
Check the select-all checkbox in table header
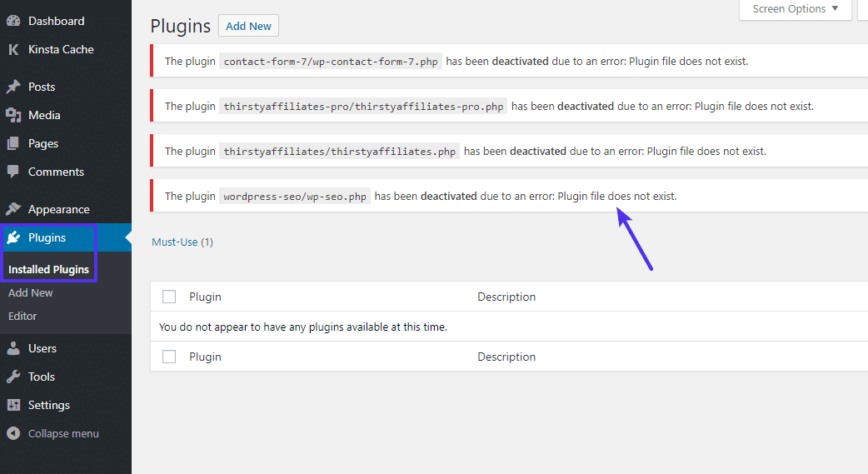pos(169,297)
